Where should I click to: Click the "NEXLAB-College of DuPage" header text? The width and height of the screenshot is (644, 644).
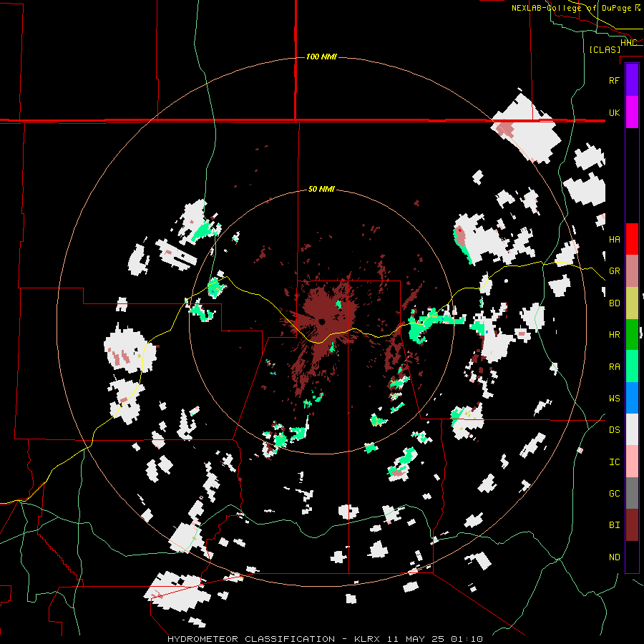click(572, 8)
